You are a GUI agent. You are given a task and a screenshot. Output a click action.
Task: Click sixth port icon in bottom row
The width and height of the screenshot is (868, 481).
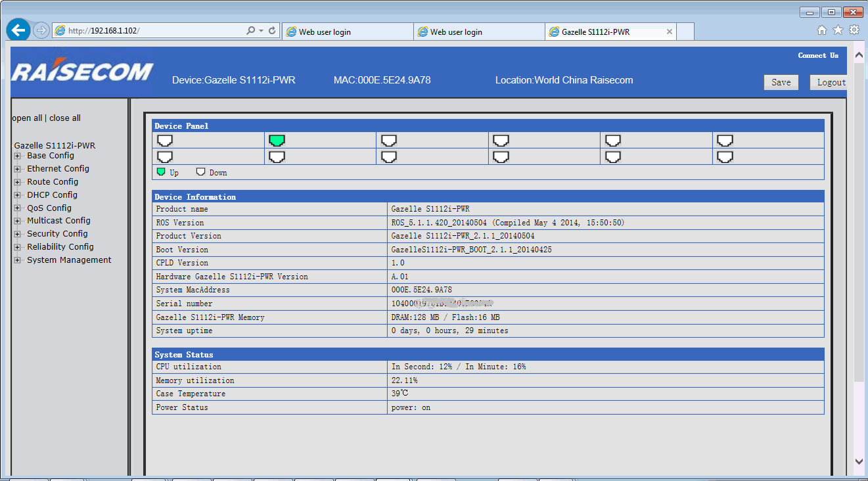tap(725, 156)
